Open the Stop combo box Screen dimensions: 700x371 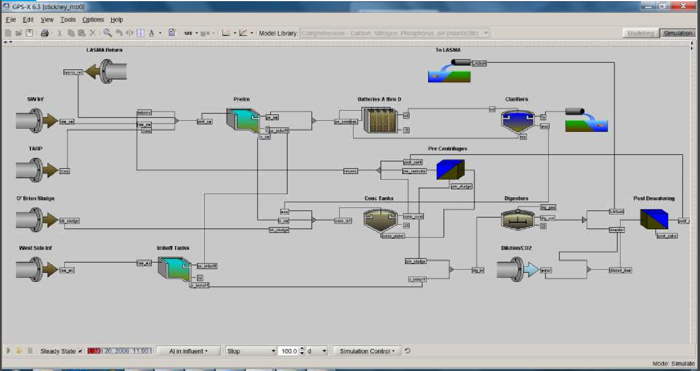(251, 351)
